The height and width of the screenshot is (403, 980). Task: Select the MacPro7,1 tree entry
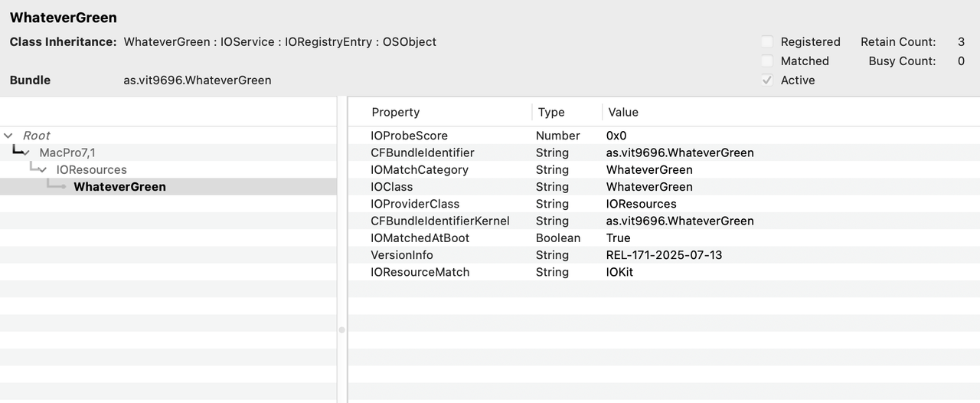(x=67, y=152)
